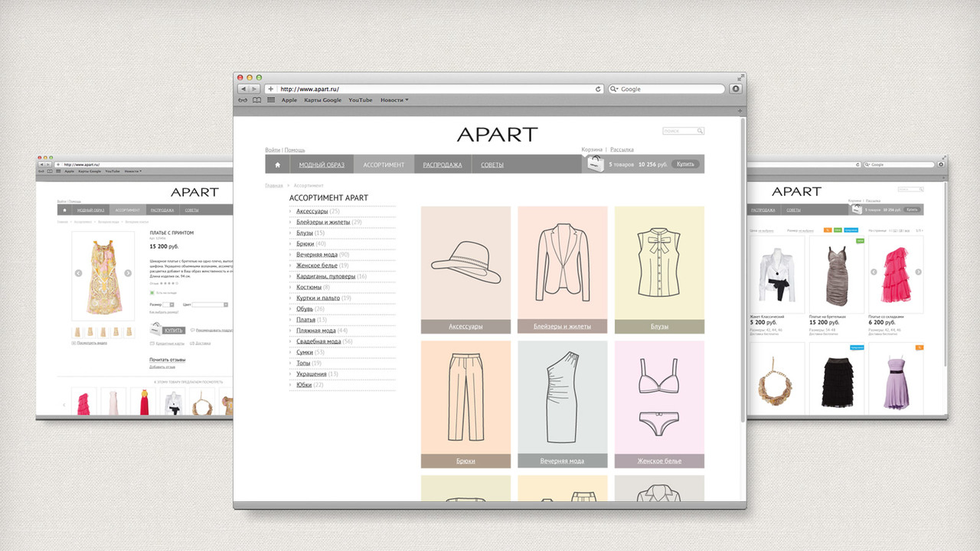The image size is (980, 551).
Task: Toggle the green in-stock checkbox
Action: pyautogui.click(x=152, y=292)
